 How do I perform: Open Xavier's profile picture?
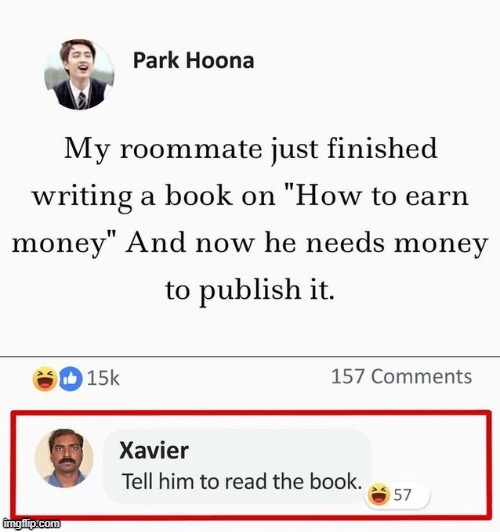64,458
